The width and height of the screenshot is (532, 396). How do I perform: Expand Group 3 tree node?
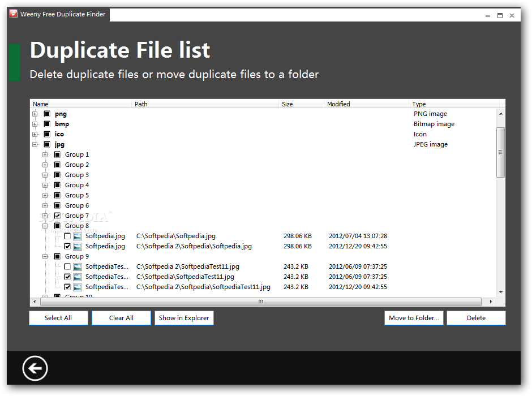coord(45,175)
